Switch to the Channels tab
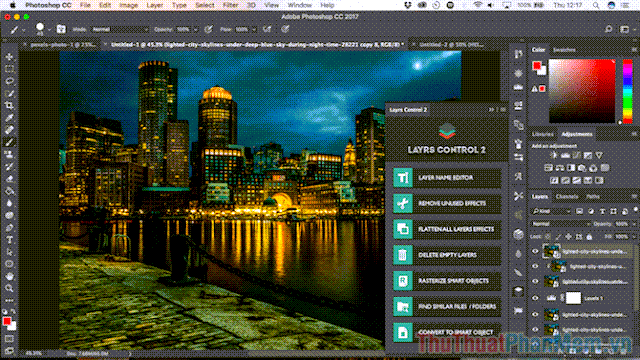 pos(567,197)
